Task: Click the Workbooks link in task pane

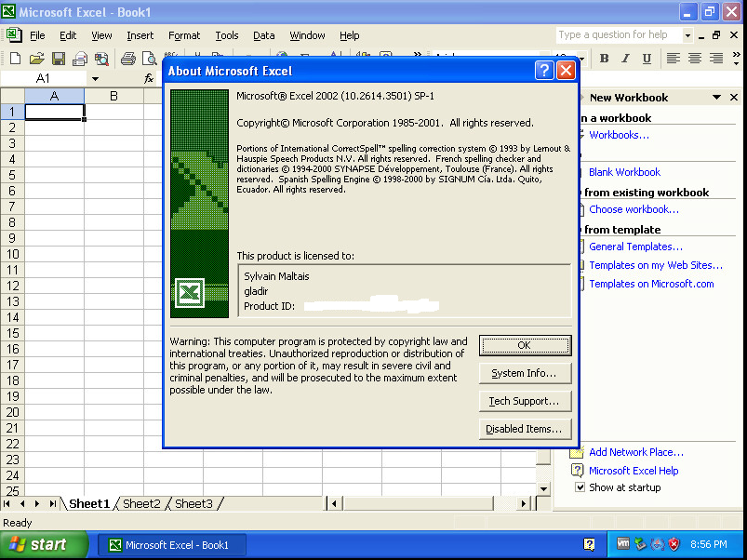Action: click(x=619, y=135)
